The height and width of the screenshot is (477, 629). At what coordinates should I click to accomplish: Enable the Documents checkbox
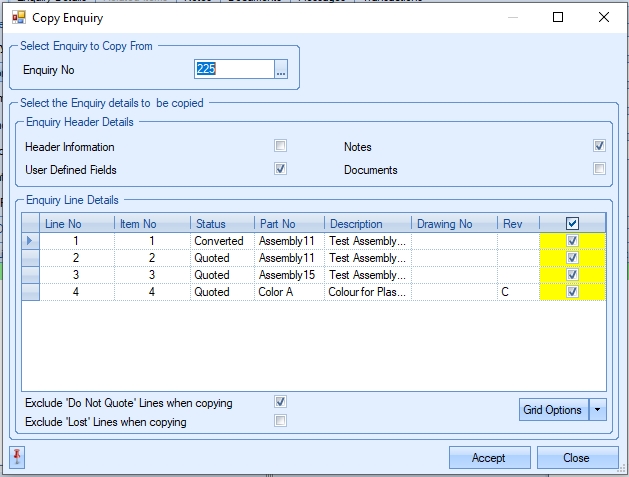tap(599, 169)
